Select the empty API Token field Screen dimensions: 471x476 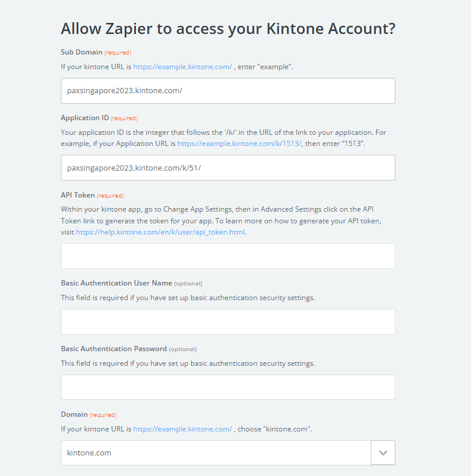click(228, 256)
